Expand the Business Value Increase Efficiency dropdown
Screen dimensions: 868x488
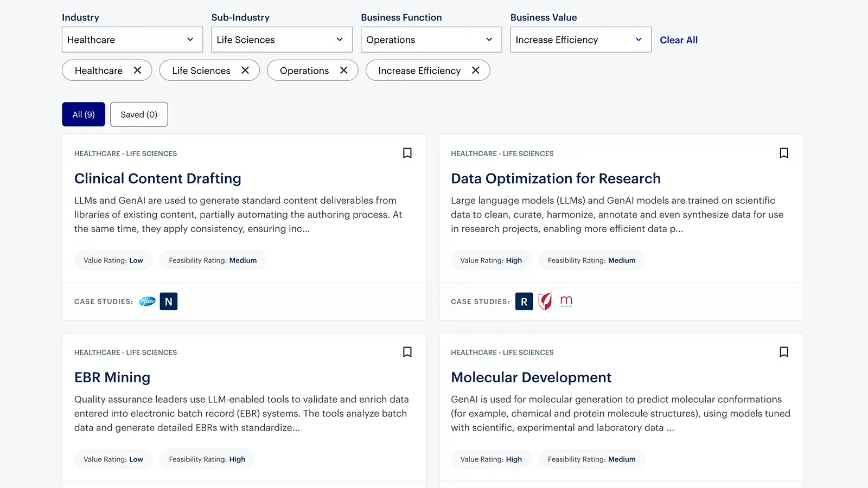point(580,40)
